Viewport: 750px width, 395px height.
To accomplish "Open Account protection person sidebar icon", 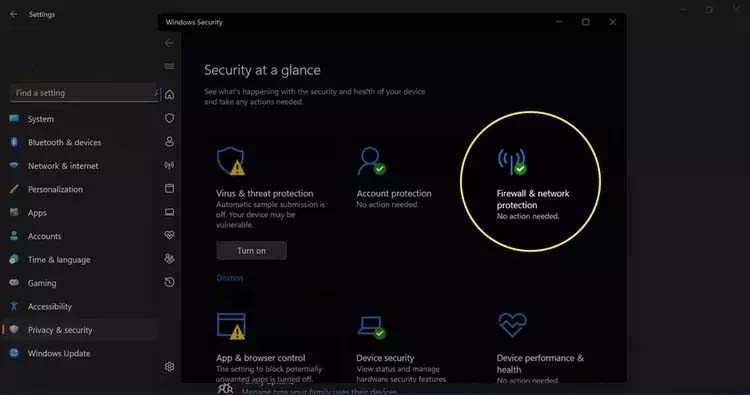I will point(169,142).
